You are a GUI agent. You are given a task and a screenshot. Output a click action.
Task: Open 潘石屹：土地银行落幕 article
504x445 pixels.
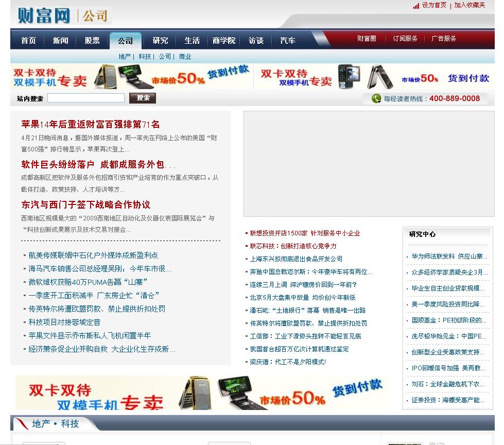pos(308,310)
